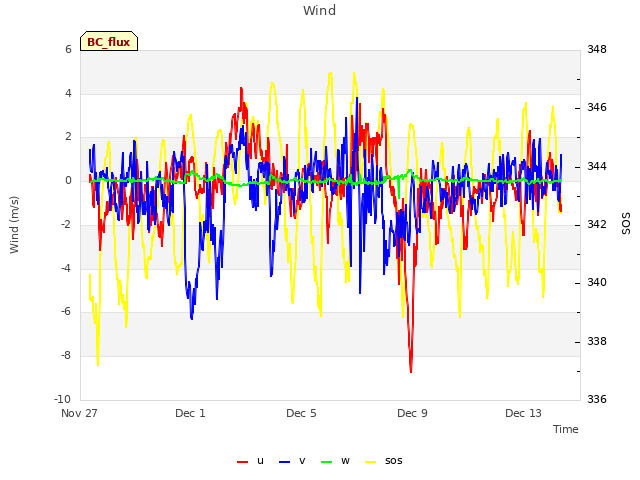
Task: Click the yellow sos legend color marker
Action: coord(370,462)
